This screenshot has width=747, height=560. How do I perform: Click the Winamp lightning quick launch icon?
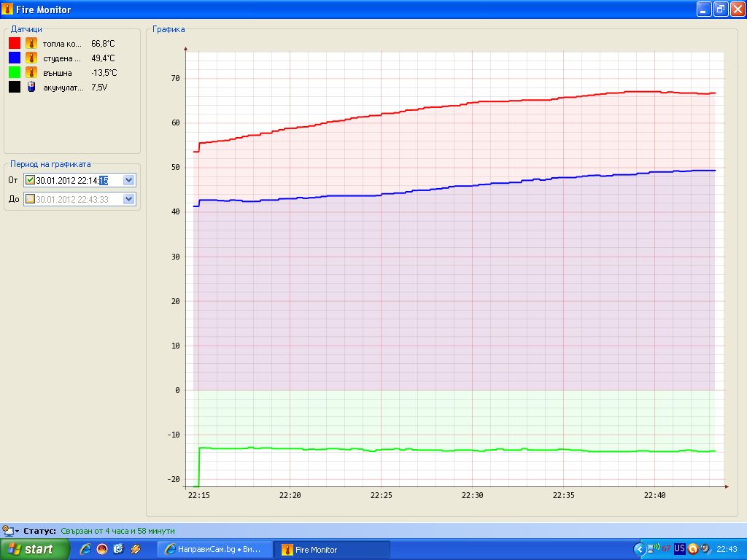[135, 549]
